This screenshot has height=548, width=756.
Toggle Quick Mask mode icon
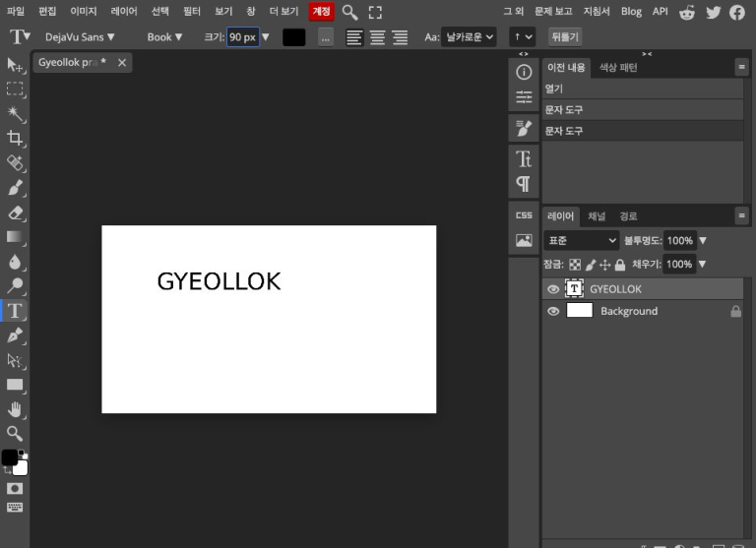(15, 489)
